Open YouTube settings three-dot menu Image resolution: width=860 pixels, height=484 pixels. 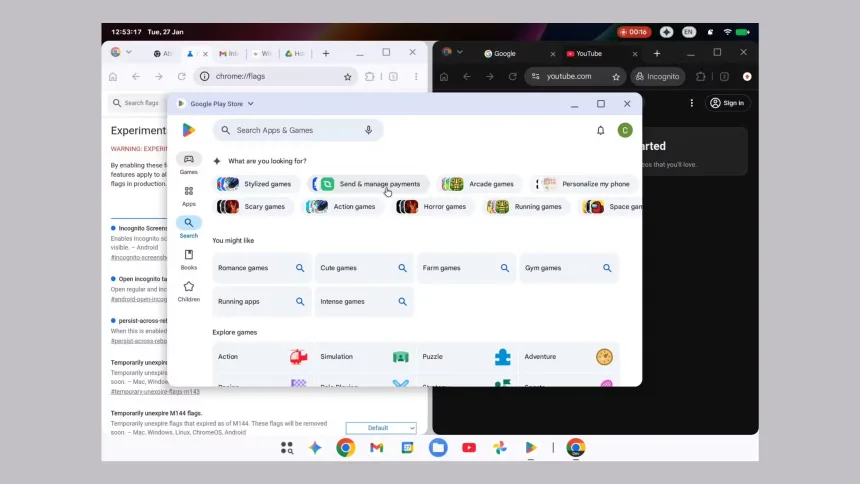tap(692, 103)
